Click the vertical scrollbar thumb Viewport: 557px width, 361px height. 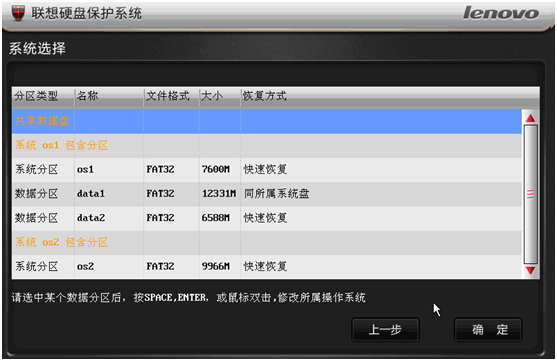[x=530, y=194]
